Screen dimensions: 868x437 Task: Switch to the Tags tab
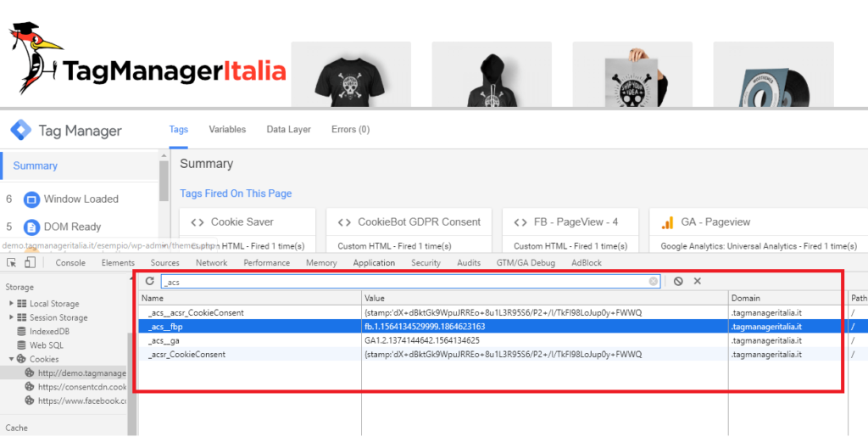click(178, 129)
